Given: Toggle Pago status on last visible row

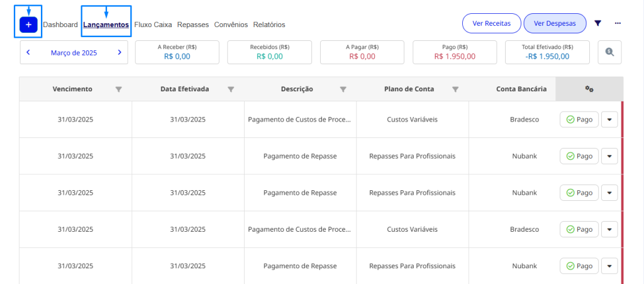Looking at the screenshot, I should pyautogui.click(x=579, y=266).
